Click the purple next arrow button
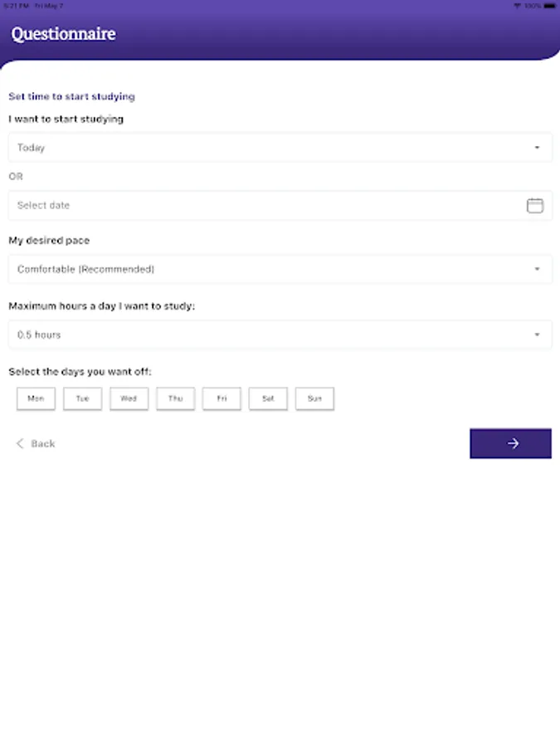 (x=510, y=443)
